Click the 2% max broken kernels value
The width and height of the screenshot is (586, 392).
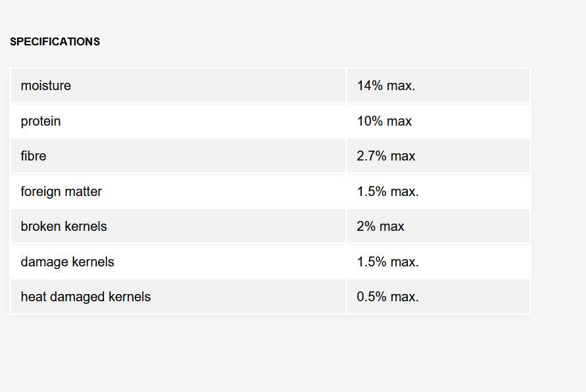380,226
